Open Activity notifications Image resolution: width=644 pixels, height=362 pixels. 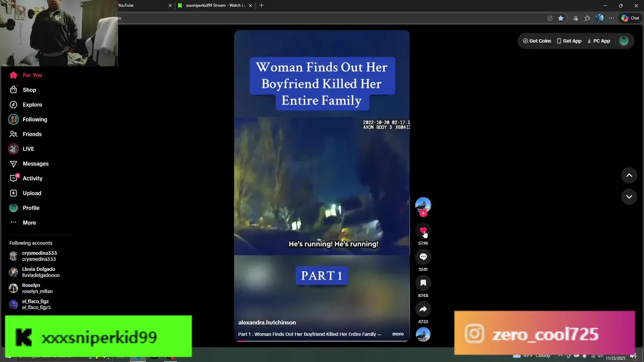(26, 178)
